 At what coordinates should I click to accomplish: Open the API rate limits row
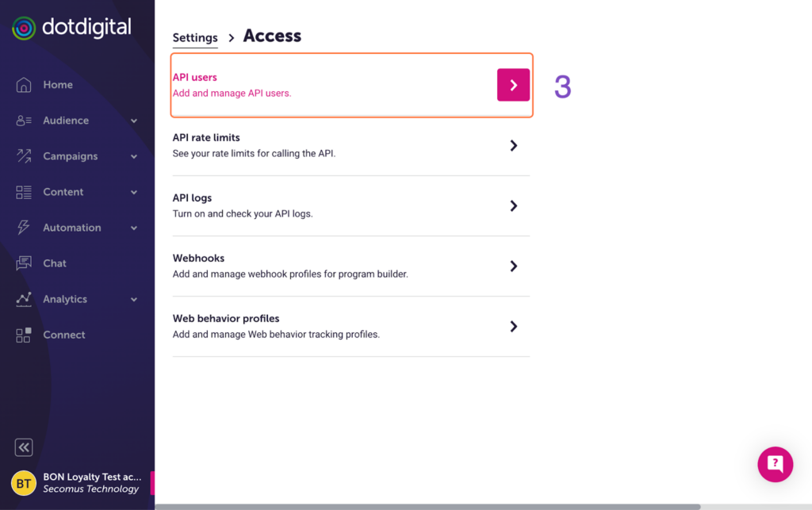point(350,145)
